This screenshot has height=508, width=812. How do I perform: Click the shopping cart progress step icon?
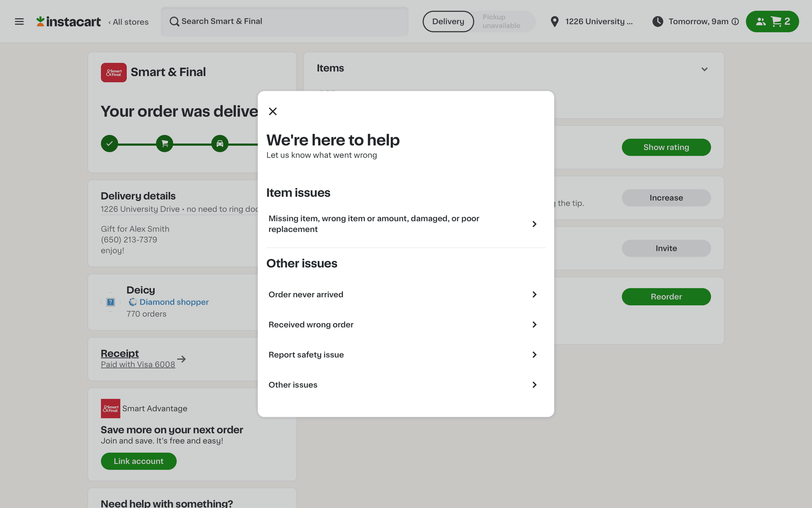click(165, 144)
